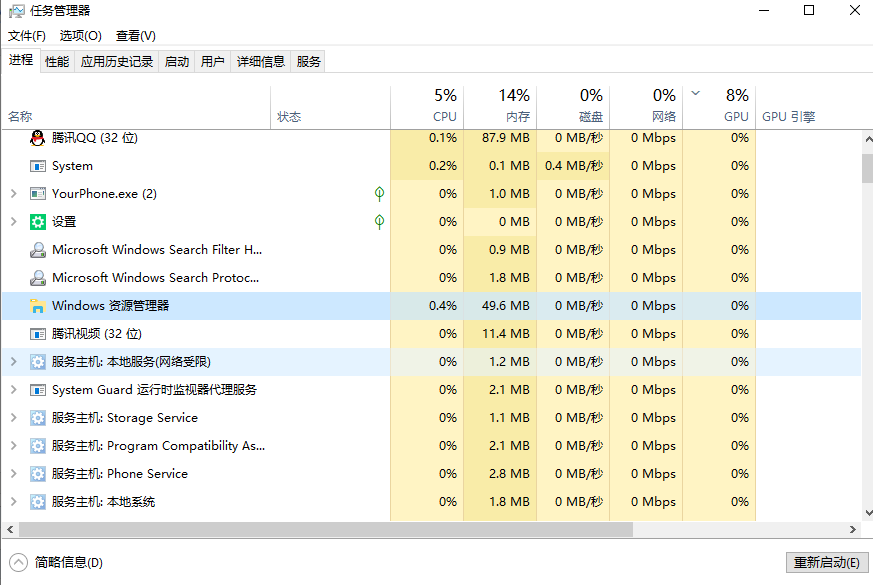Click the green gear icon of 设置
The height and width of the screenshot is (585, 873).
[37, 222]
